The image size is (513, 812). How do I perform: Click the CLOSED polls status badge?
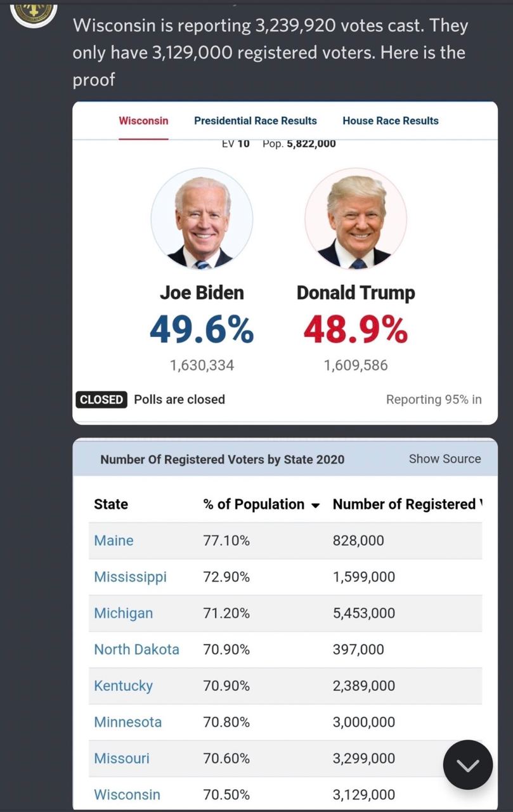tap(101, 400)
